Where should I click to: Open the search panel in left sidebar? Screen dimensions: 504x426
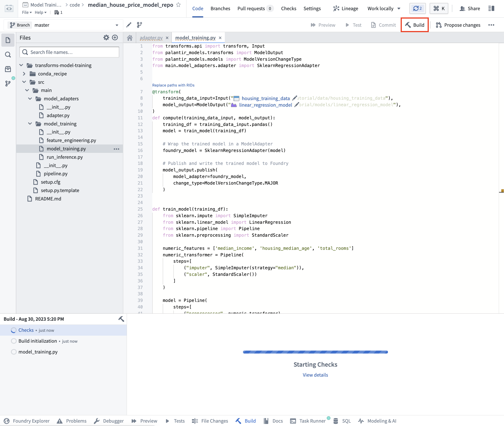8,55
